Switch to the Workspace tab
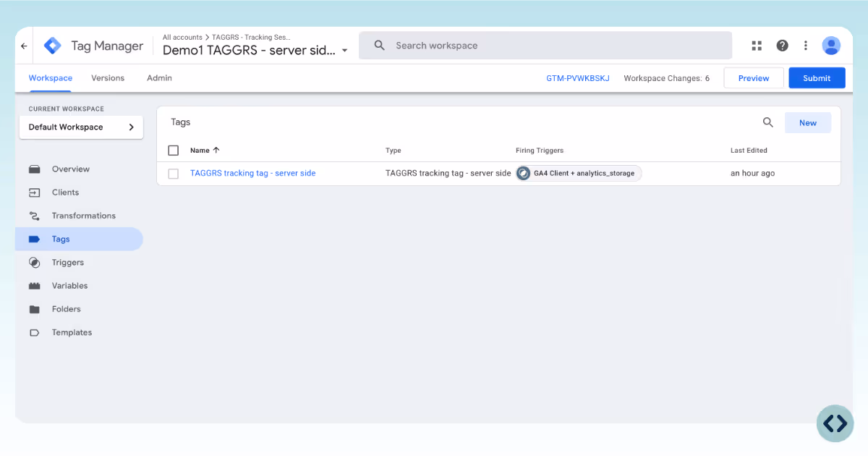The height and width of the screenshot is (456, 868). [x=51, y=78]
